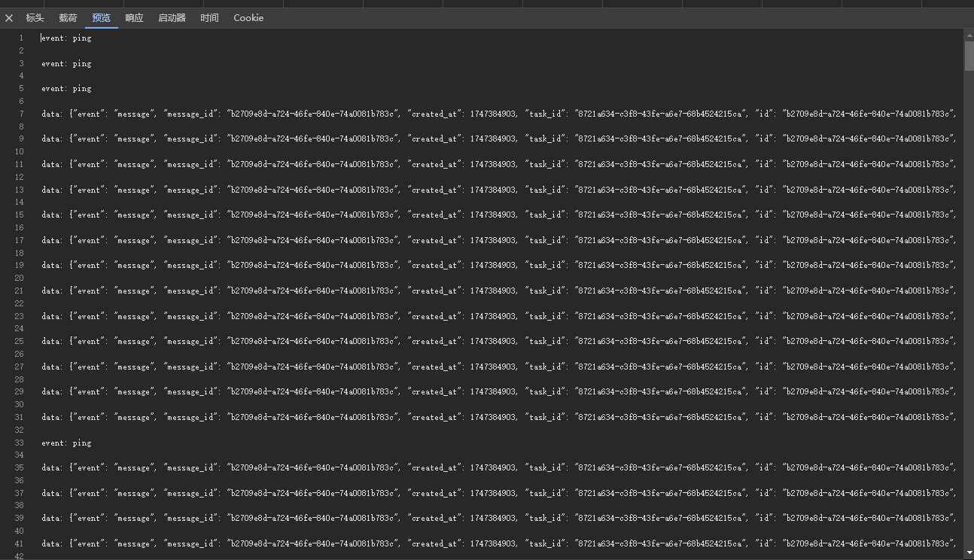The height and width of the screenshot is (560, 974).
Task: Click "event: ping" on line 33
Action: click(66, 443)
